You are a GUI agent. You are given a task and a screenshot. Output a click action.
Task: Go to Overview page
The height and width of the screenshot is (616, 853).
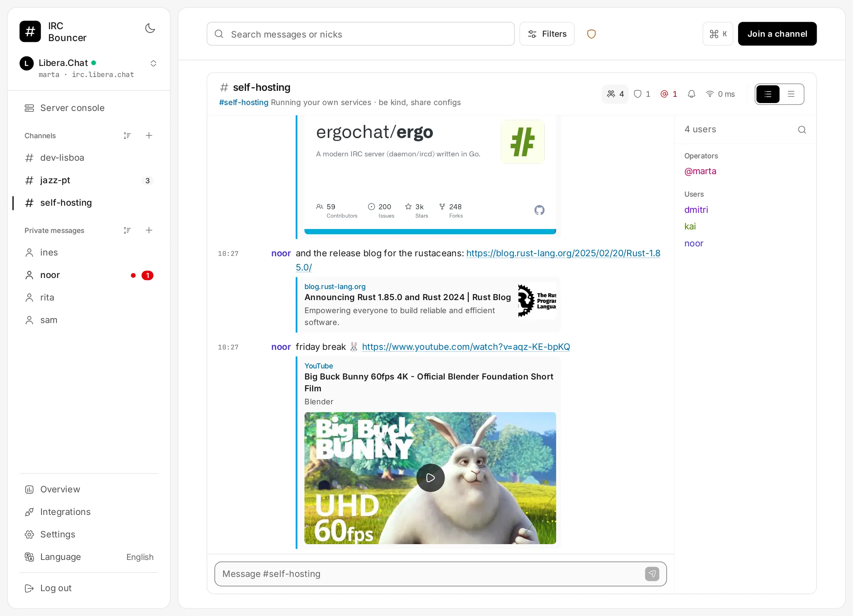[x=88, y=489]
